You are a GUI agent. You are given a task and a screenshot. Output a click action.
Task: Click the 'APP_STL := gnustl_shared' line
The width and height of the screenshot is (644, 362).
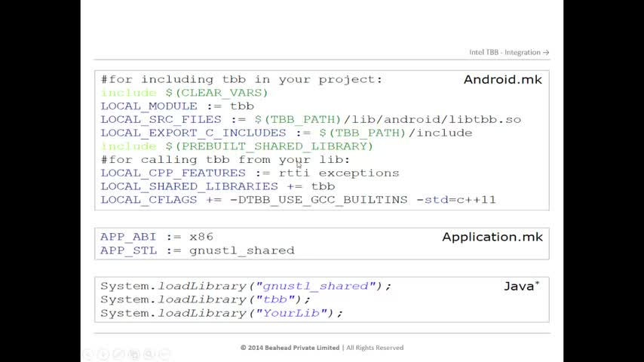198,250
